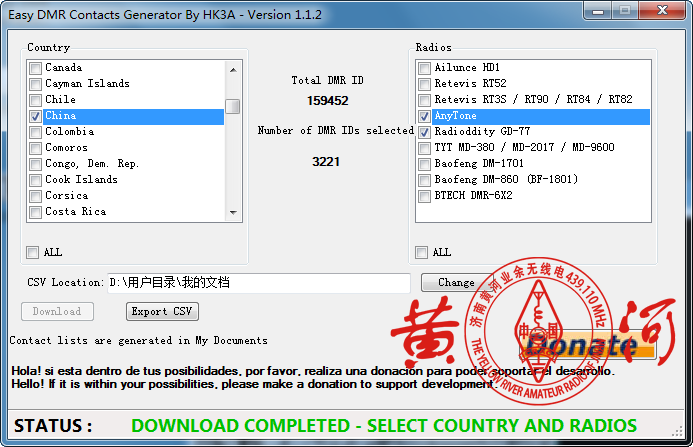Tick the Congo, Dem. Rep. checkbox
Image resolution: width=693 pixels, height=447 pixels.
coord(35,164)
